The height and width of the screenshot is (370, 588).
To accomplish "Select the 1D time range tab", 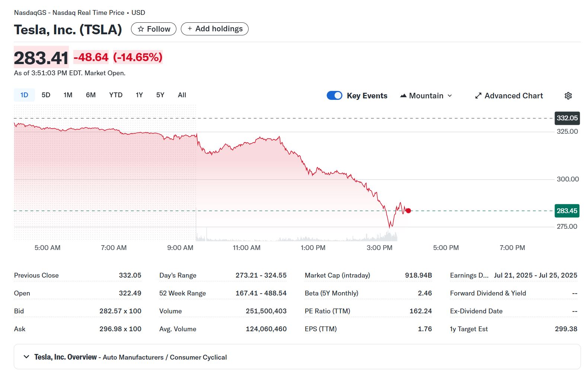I will [x=24, y=95].
